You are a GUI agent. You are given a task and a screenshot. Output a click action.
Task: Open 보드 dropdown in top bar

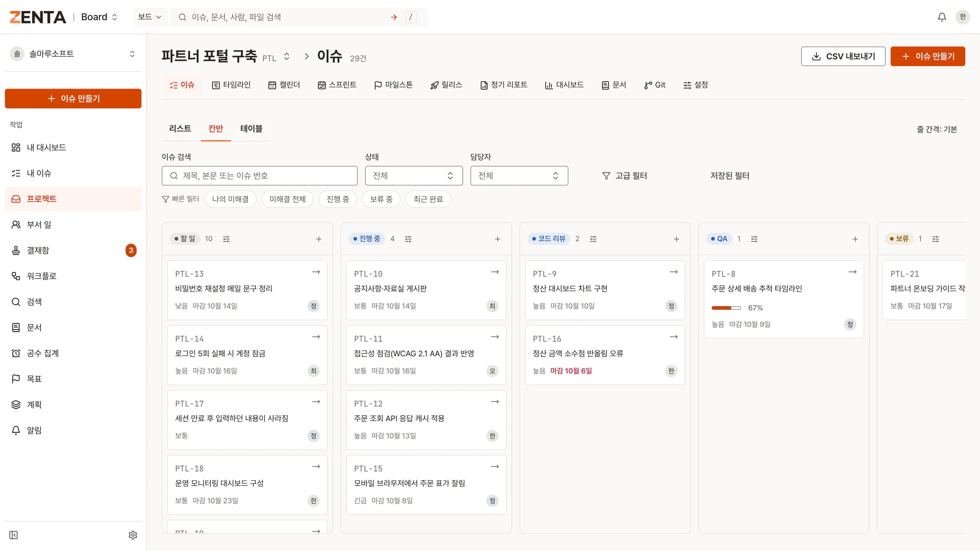[150, 17]
